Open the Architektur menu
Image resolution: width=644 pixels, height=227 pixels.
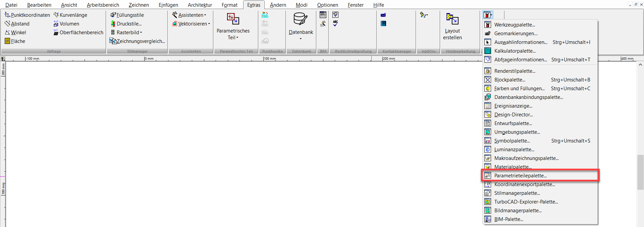[x=200, y=5]
